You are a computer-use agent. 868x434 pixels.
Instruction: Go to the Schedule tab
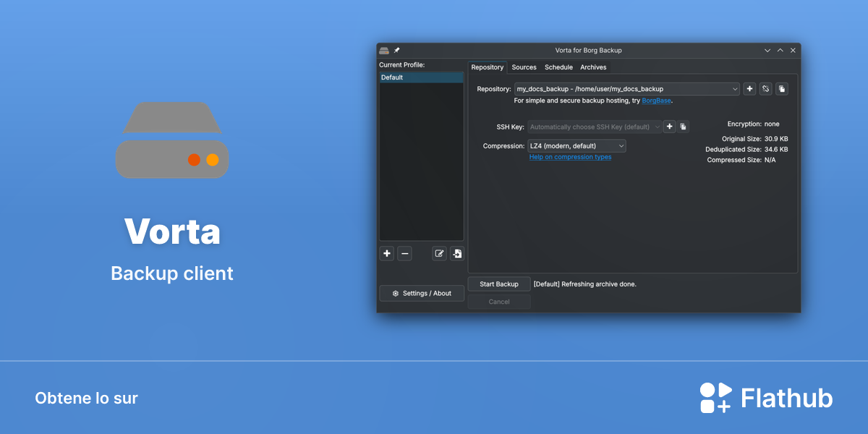pos(558,67)
